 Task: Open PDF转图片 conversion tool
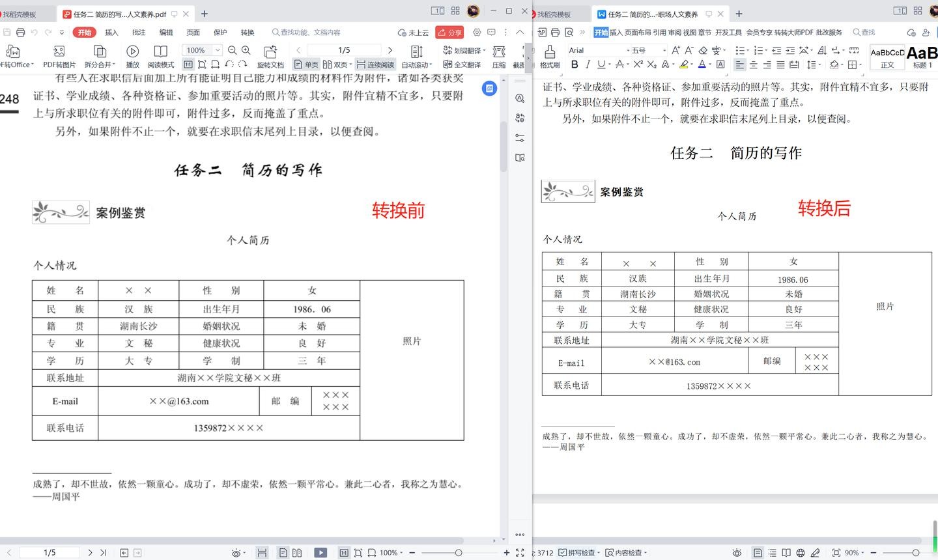click(x=59, y=56)
